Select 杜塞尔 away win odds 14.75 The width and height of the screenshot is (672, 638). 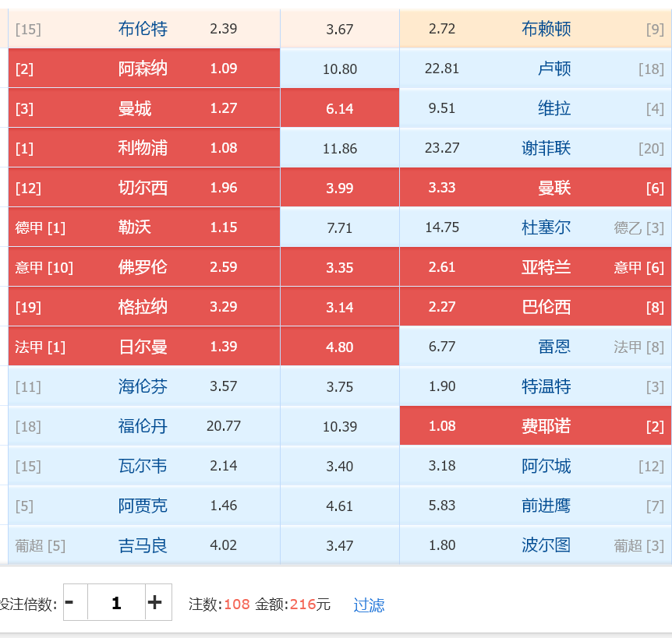point(536,227)
